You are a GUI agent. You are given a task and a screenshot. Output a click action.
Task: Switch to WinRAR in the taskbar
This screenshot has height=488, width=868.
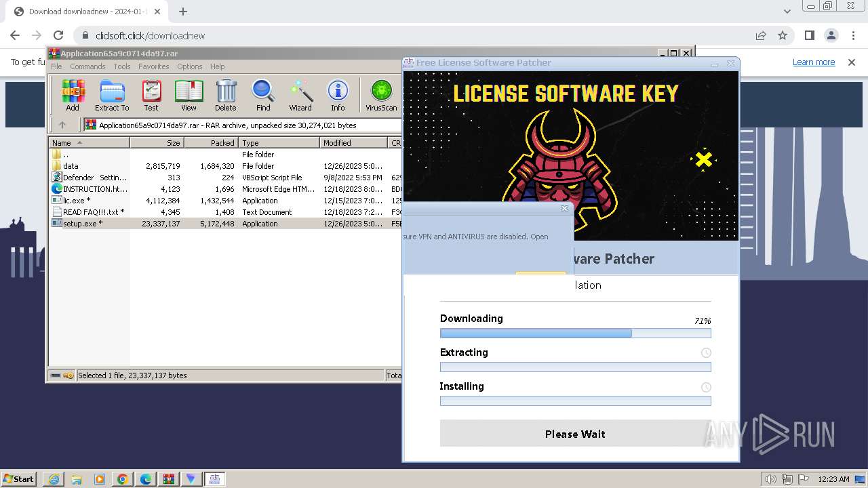pos(169,479)
